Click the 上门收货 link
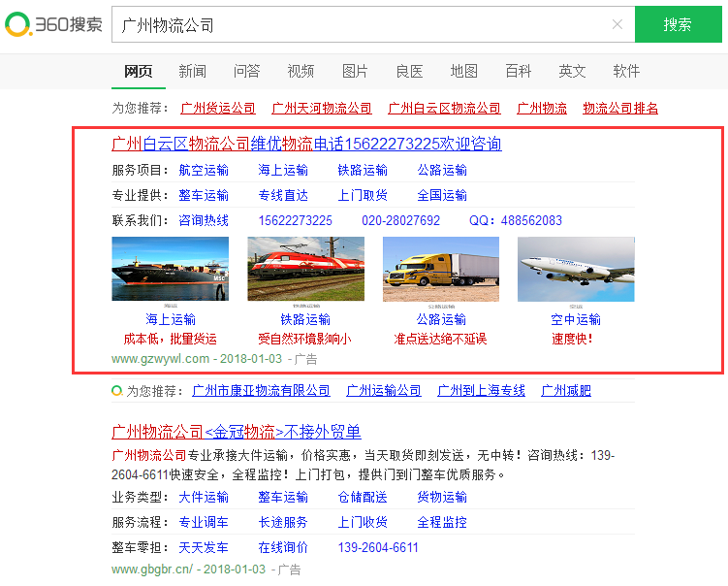Screen dimensions: 728x586 (363, 522)
